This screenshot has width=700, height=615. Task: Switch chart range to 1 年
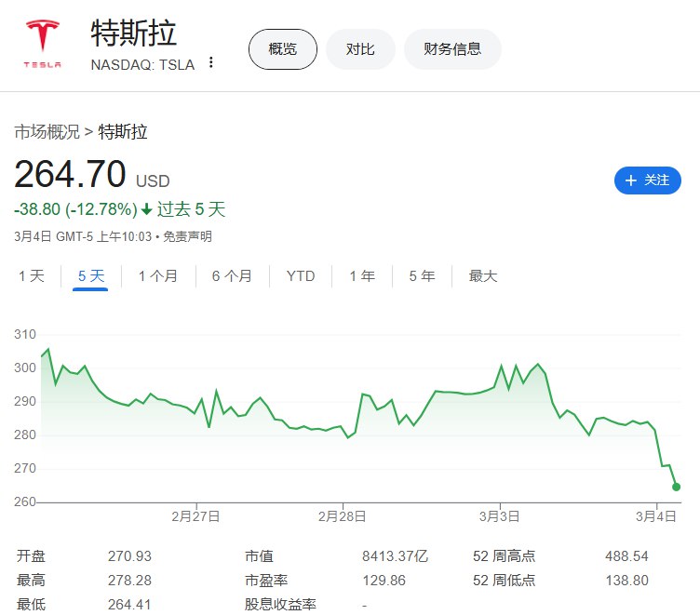(362, 276)
